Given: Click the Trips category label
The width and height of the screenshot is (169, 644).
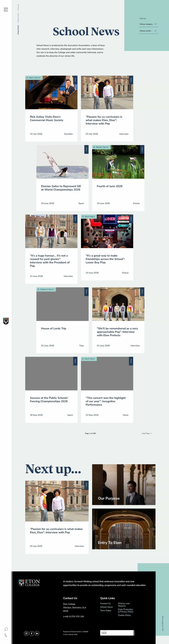Looking at the screenshot, I should click(82, 345).
